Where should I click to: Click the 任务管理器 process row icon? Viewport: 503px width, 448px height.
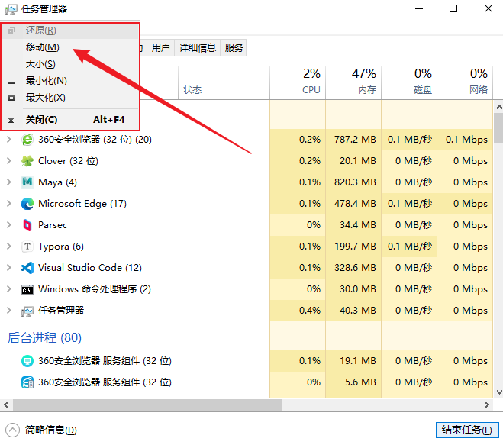click(27, 311)
